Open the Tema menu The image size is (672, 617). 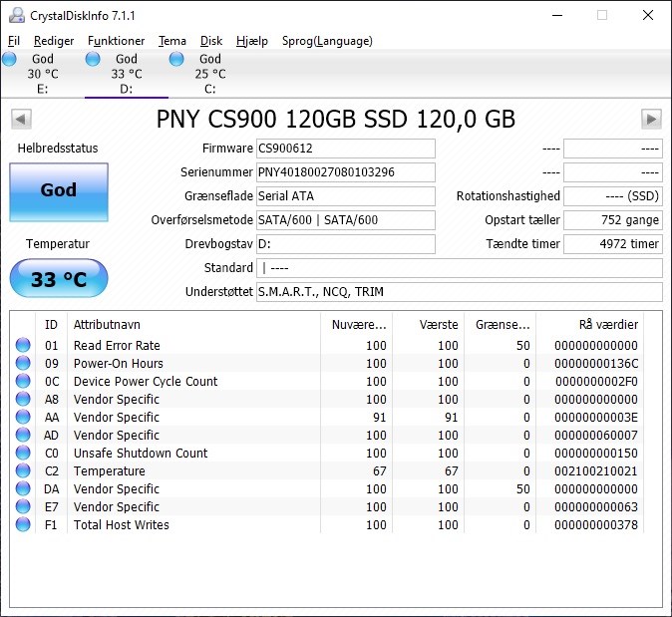click(172, 41)
